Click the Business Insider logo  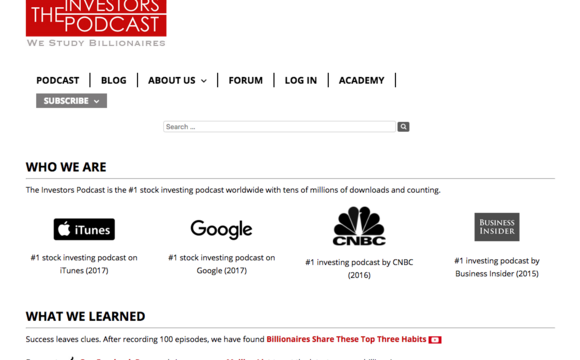(x=497, y=227)
